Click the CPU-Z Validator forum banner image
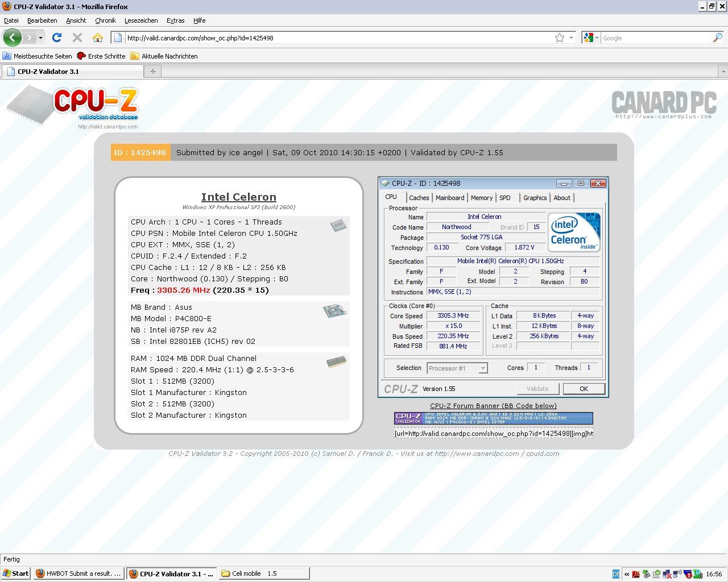 click(x=493, y=418)
